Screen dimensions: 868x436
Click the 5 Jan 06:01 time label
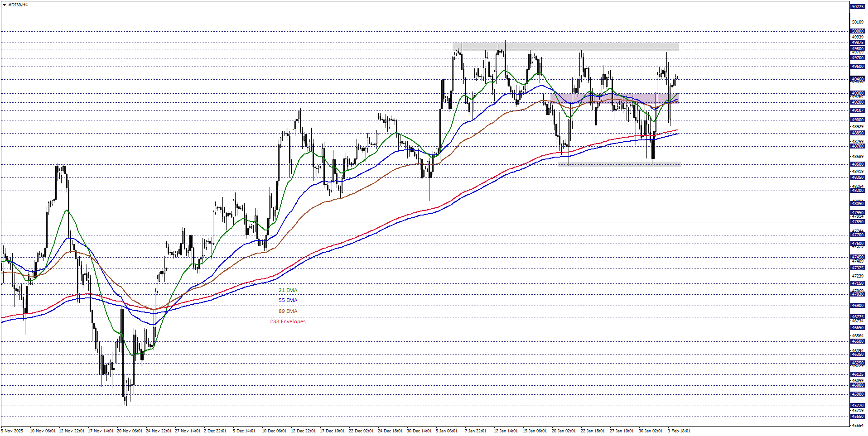[447, 431]
